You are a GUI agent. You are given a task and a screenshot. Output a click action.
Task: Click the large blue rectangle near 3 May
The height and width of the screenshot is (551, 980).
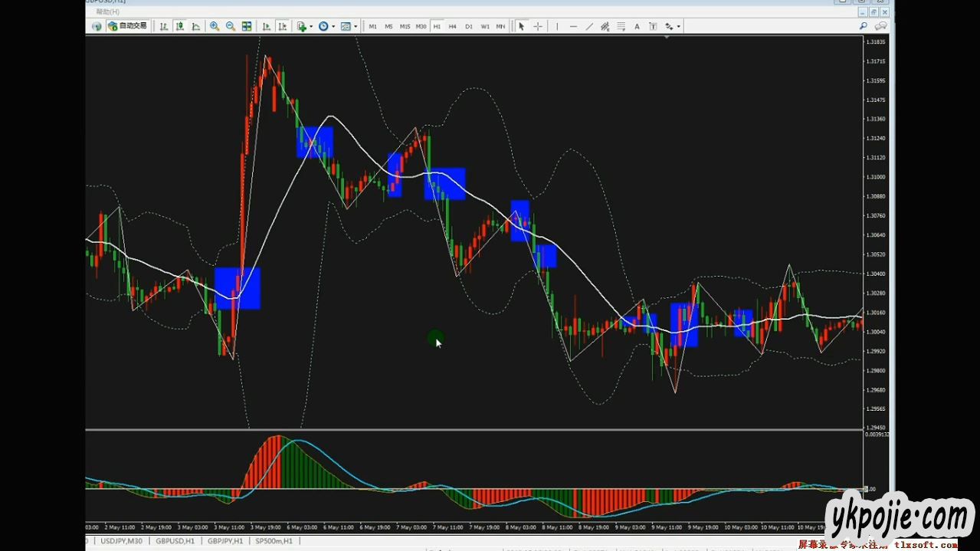tap(238, 288)
